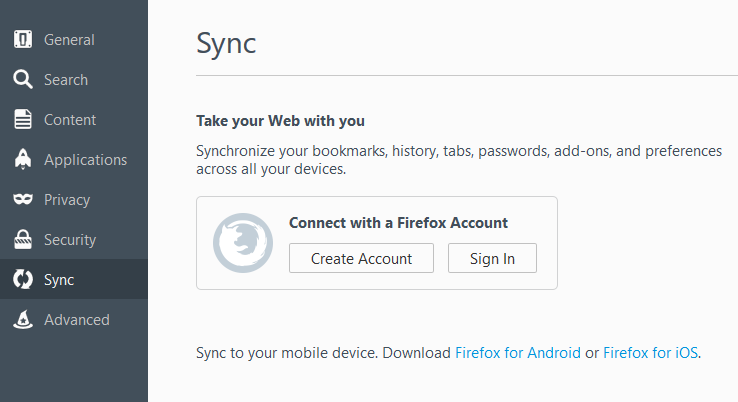738x402 pixels.
Task: Select the Advanced settings label
Action: click(x=77, y=320)
